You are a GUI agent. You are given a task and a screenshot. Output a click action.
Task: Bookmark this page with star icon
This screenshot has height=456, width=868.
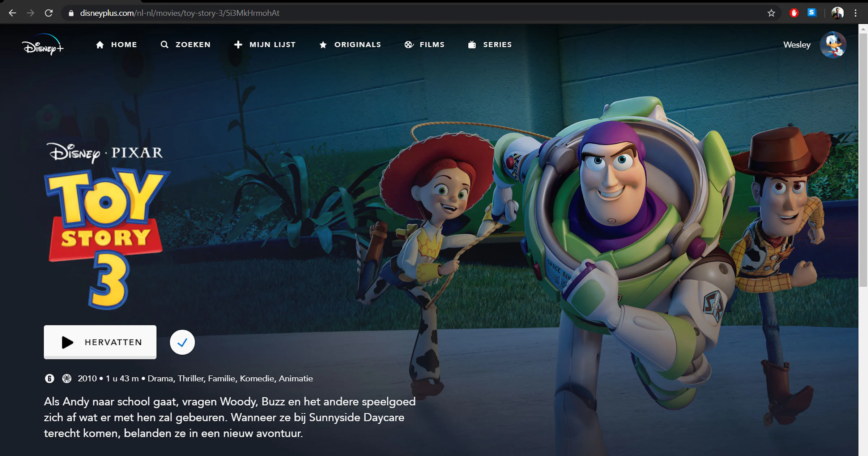(771, 13)
